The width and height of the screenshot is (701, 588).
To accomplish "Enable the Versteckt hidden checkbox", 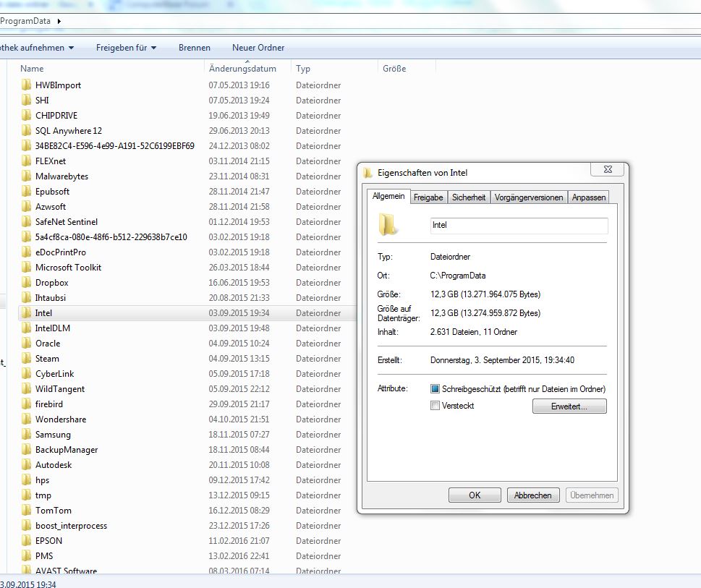I will click(435, 406).
